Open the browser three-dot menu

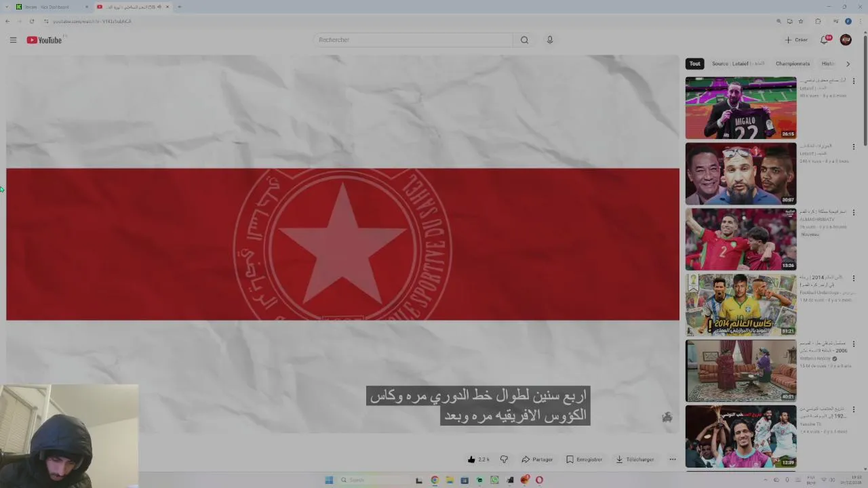pyautogui.click(x=860, y=21)
